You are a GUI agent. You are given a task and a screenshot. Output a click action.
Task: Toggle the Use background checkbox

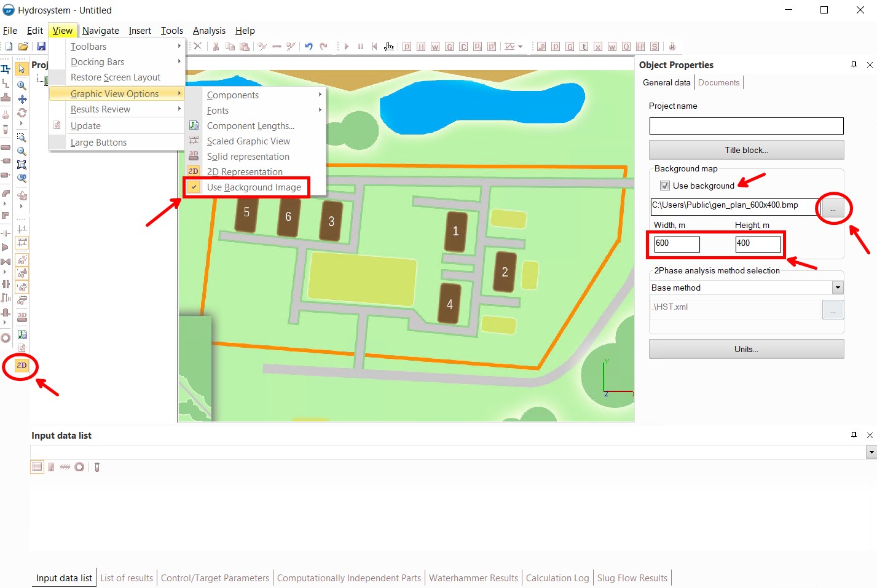[x=664, y=186]
